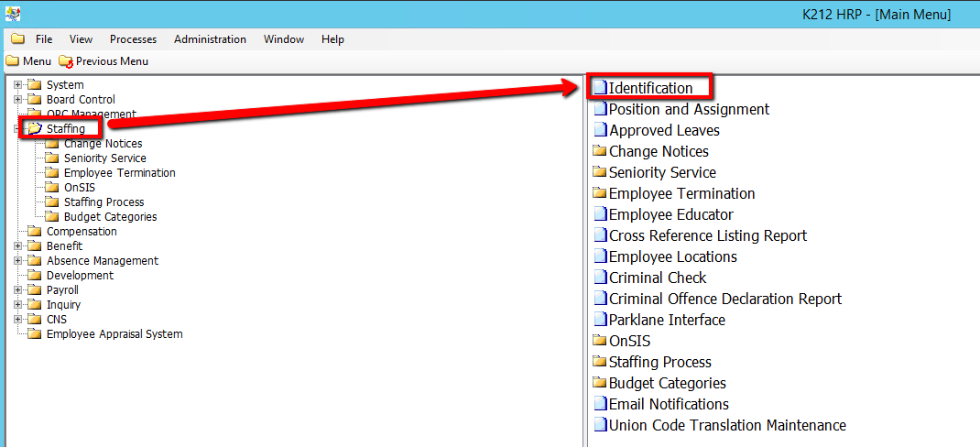Open Position and Assignment item
This screenshot has width=980, height=447.
click(689, 109)
